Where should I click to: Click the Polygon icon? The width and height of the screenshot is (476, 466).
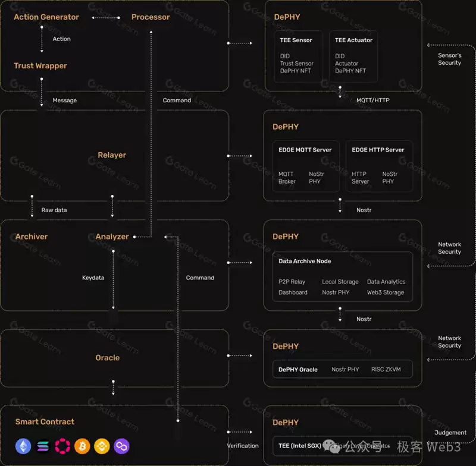point(121,446)
